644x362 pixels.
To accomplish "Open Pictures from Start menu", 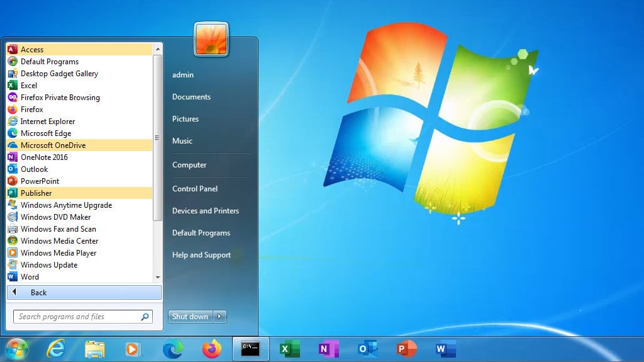I will 186,119.
